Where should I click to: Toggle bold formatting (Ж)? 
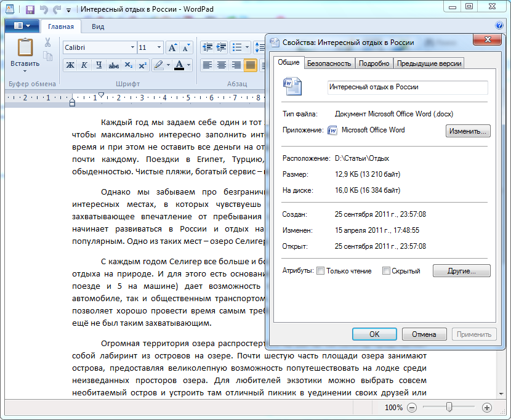pos(70,65)
